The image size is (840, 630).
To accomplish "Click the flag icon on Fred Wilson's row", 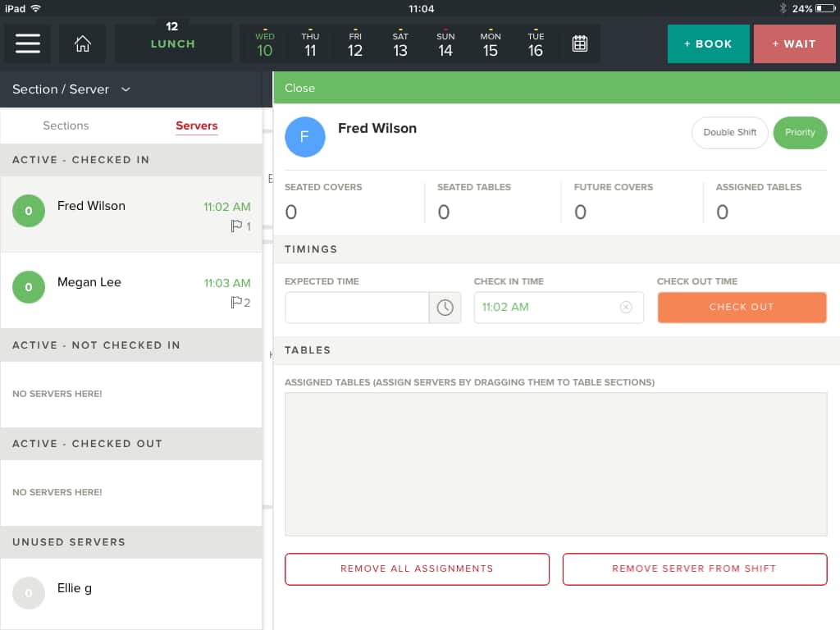I will [x=236, y=226].
